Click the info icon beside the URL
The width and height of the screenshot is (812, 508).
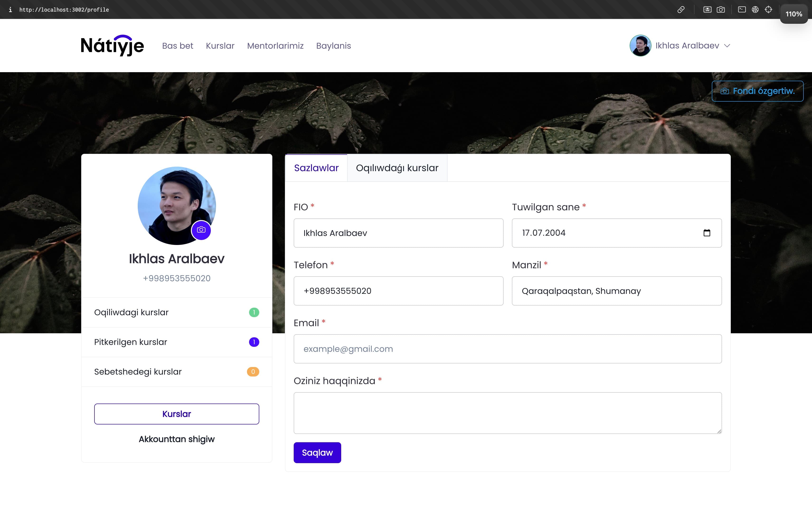(10, 9)
